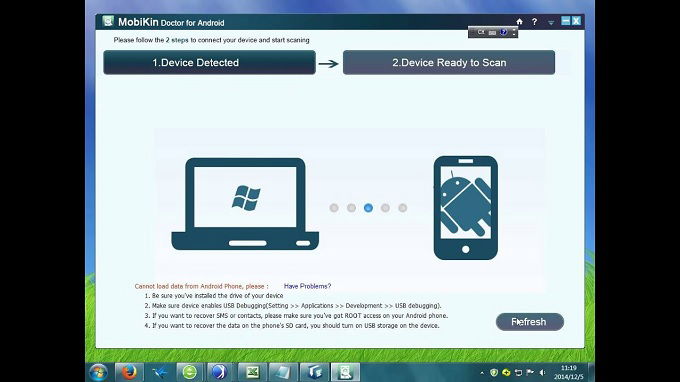Viewport: 680px width, 382px height.
Task: Click 'Cannot load data from Android Phone, please :' text
Action: (x=201, y=286)
